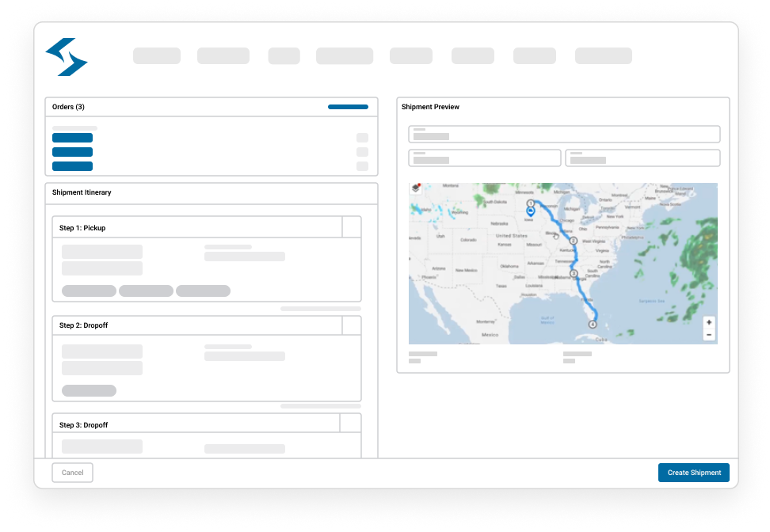Select the first blue order in Orders list
Image resolution: width=770 pixels, height=532 pixels.
(72, 138)
